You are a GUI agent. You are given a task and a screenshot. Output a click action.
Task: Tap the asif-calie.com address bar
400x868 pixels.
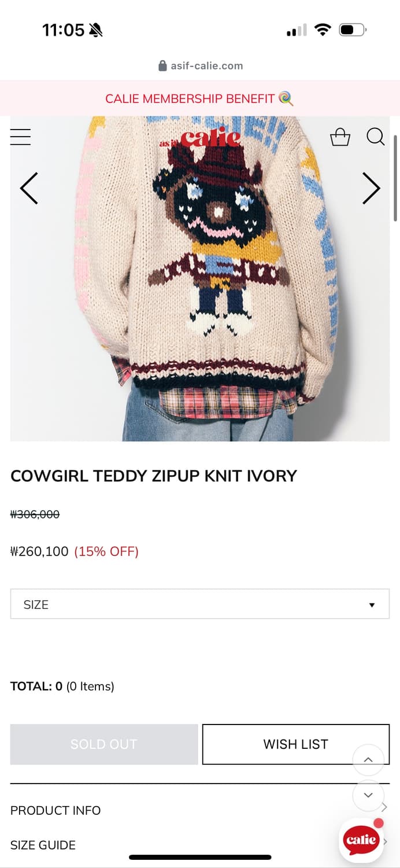pyautogui.click(x=200, y=65)
